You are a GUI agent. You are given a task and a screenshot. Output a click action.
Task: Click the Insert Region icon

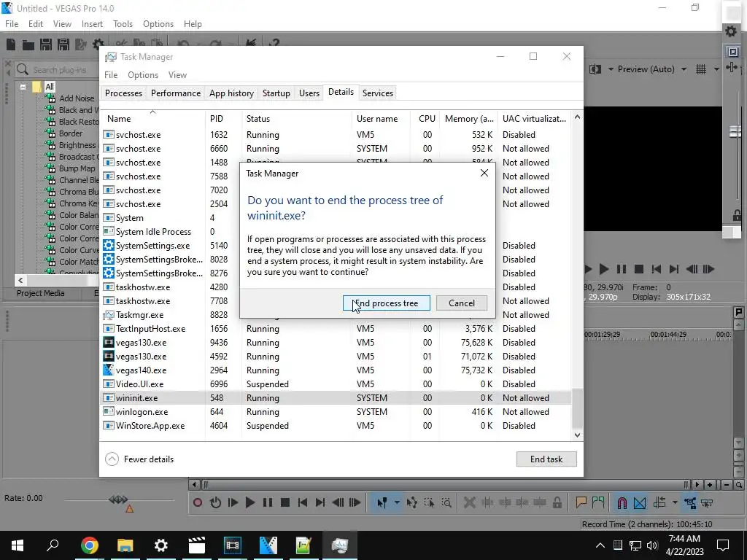(x=598, y=502)
